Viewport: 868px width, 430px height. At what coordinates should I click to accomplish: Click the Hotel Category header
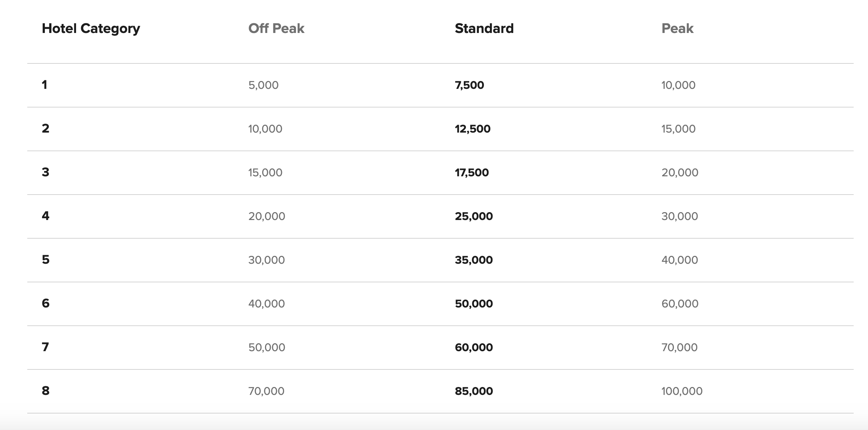click(91, 29)
